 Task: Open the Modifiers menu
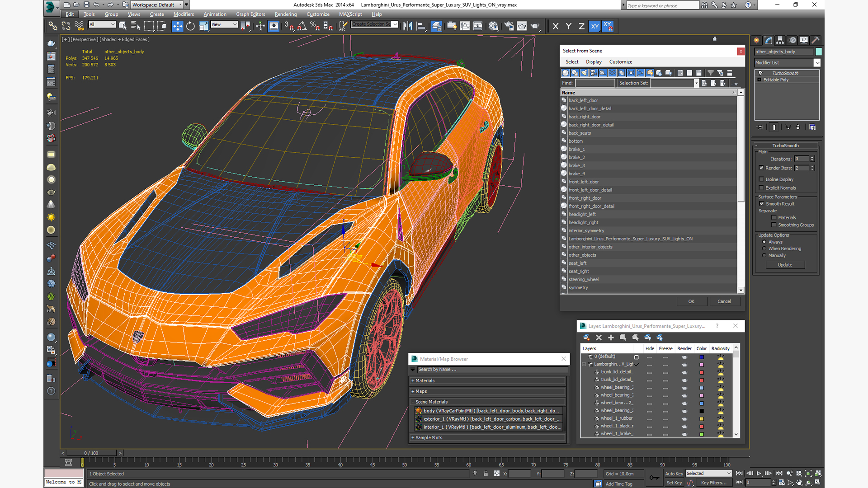coord(184,14)
